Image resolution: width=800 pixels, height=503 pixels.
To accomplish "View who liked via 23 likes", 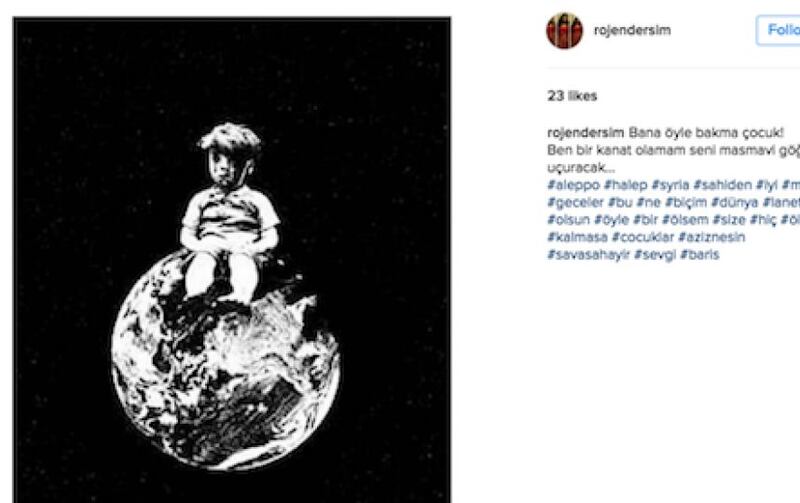I will pos(572,96).
